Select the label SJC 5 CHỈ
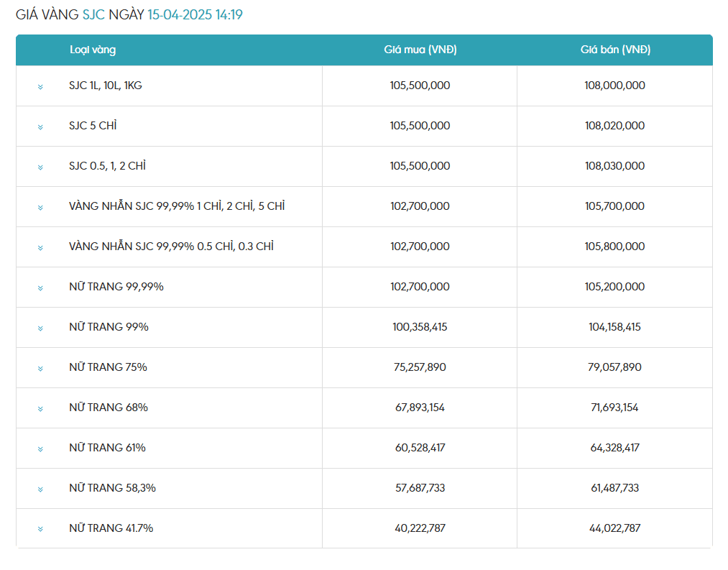The image size is (728, 570). click(x=93, y=125)
